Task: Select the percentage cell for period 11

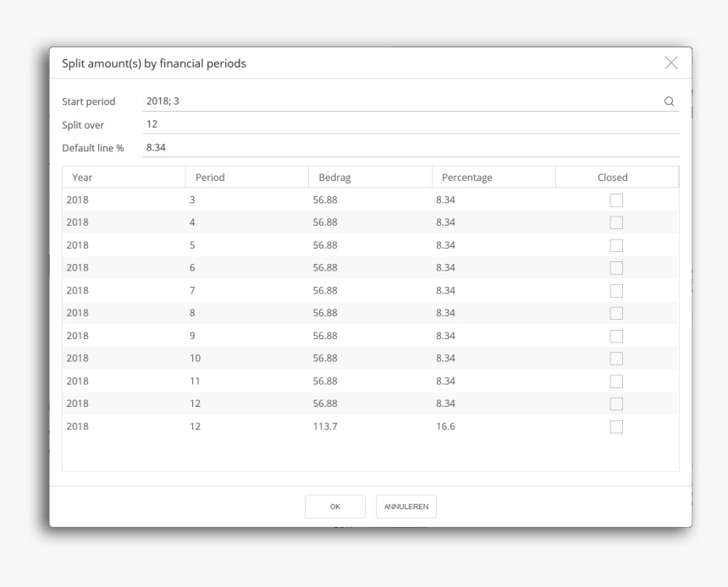Action: point(494,381)
